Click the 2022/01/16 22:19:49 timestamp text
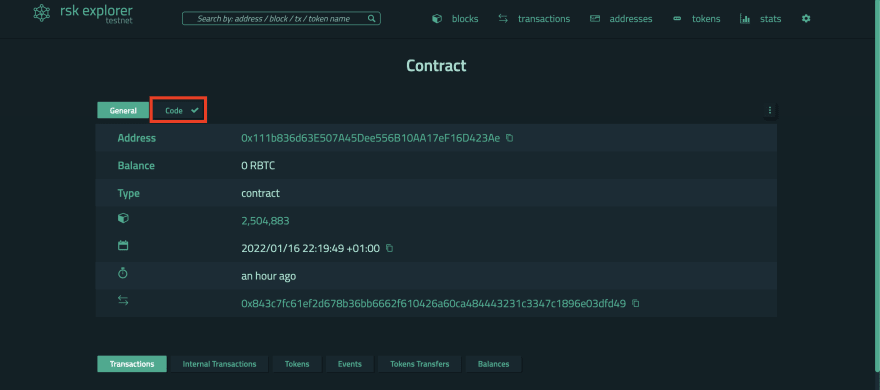 click(310, 248)
